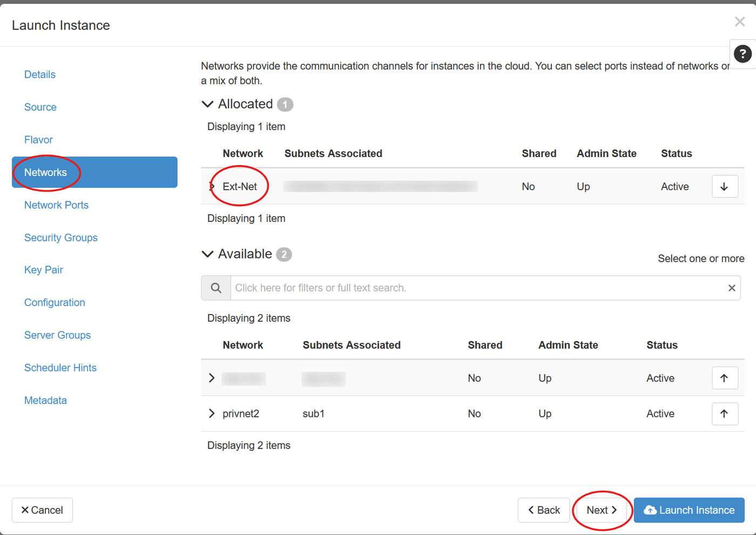
Task: Deallocate Ext-Net with the down arrow
Action: pos(725,186)
